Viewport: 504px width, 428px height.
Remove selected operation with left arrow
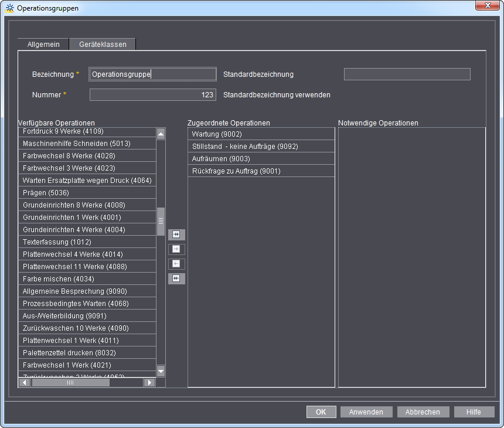point(176,263)
